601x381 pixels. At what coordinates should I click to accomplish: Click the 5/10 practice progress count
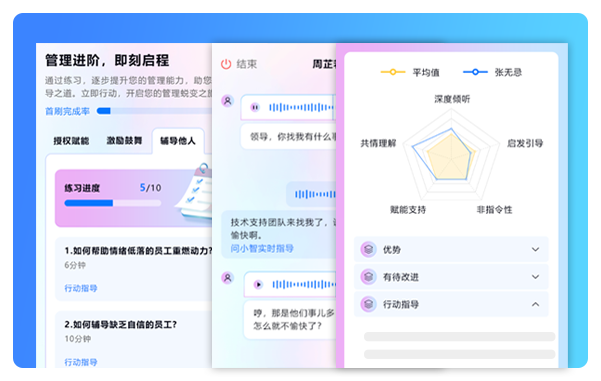150,188
